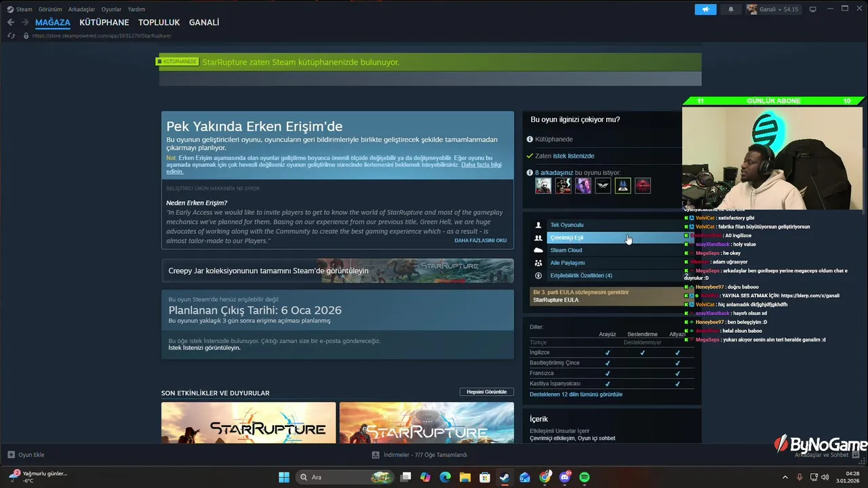Open the istek listenizde link
Image resolution: width=868 pixels, height=488 pixels.
(x=574, y=156)
